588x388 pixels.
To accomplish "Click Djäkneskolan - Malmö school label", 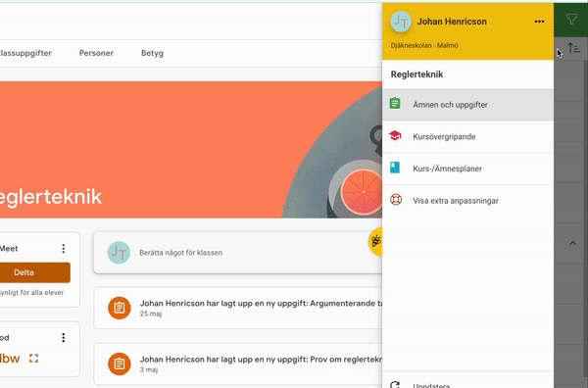I will pos(424,45).
